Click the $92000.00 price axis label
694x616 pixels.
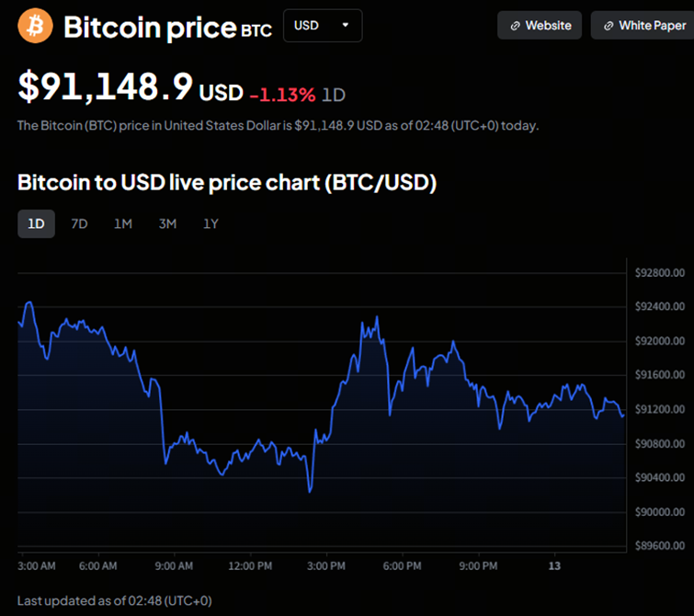pyautogui.click(x=660, y=341)
